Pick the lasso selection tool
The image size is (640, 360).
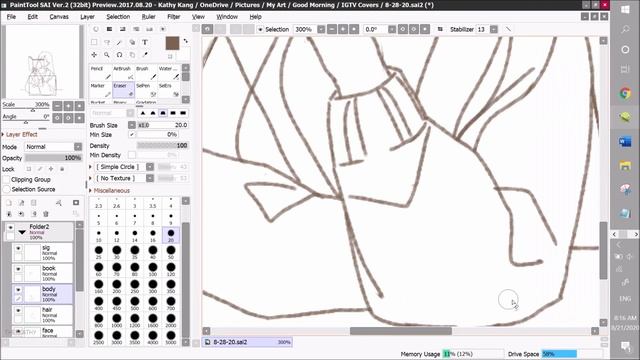pos(107,42)
